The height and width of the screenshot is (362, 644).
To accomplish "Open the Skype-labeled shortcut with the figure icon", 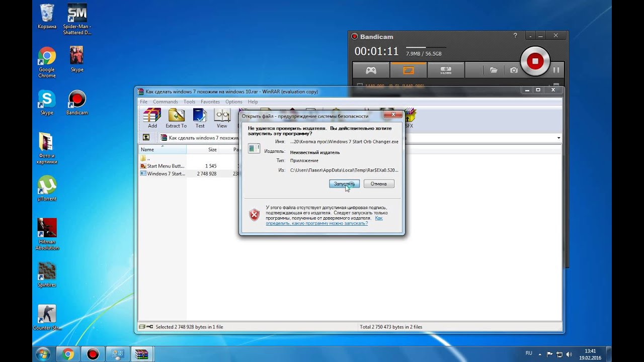I will (77, 59).
